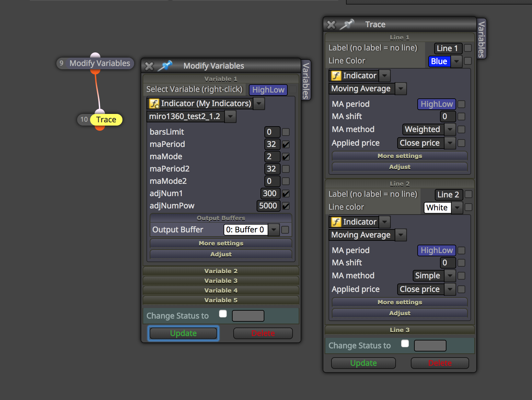Click pin icon in Modify Variables panel

[165, 66]
